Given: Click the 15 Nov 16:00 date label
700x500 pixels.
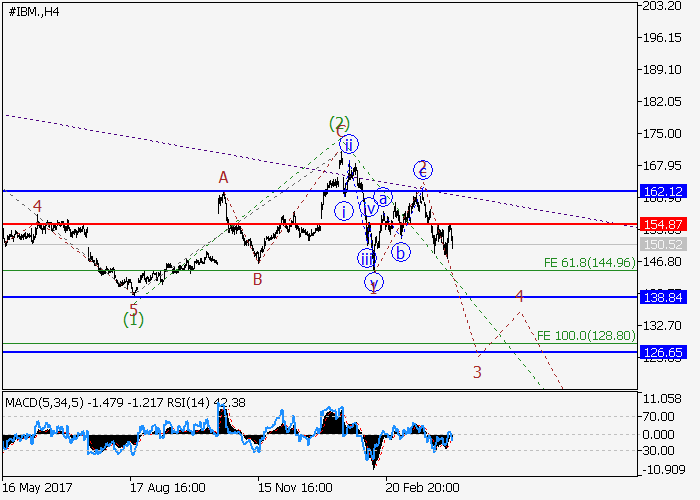Looking at the screenshot, I should point(296,488).
